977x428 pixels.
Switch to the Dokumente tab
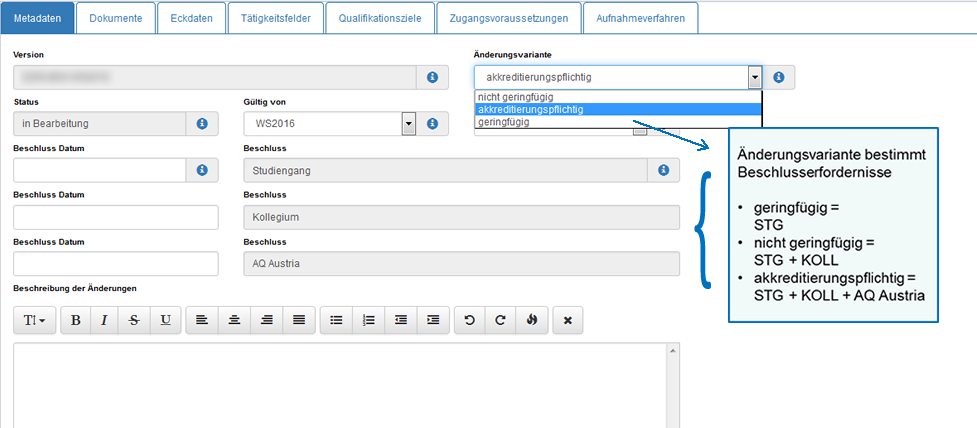[115, 18]
